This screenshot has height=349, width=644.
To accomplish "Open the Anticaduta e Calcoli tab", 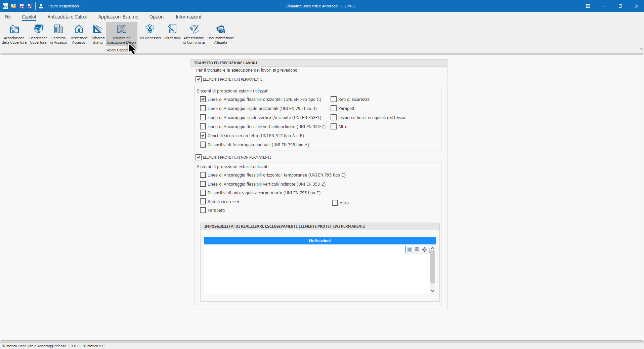I will [x=67, y=17].
